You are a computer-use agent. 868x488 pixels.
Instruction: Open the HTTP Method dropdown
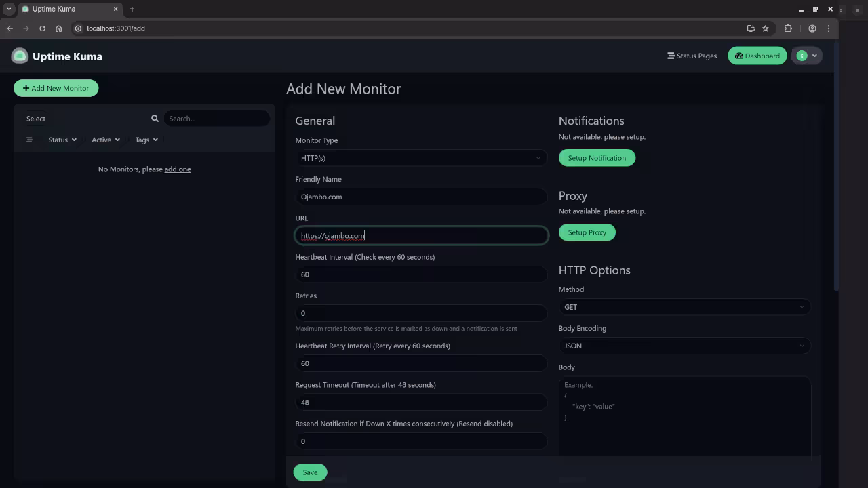[x=684, y=307]
